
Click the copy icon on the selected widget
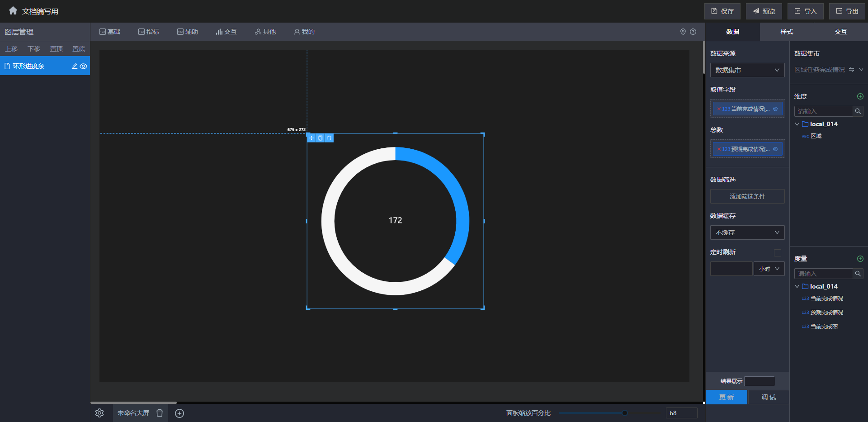pyautogui.click(x=320, y=138)
